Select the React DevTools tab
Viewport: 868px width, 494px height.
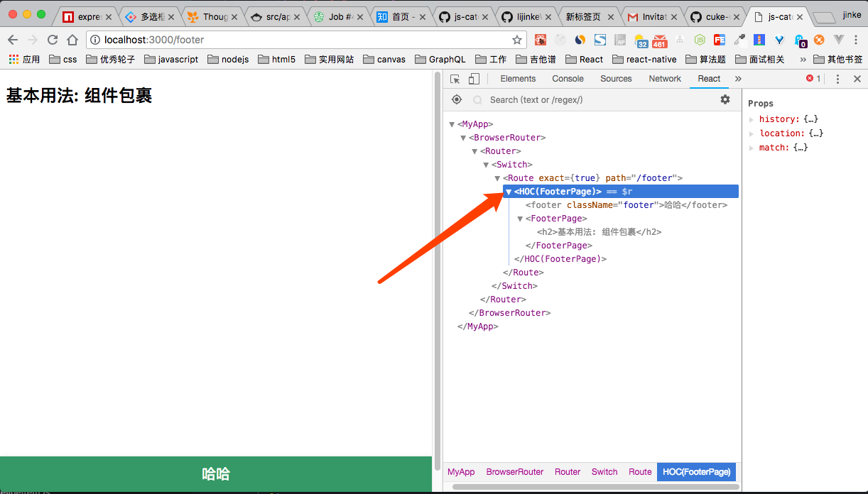click(709, 79)
